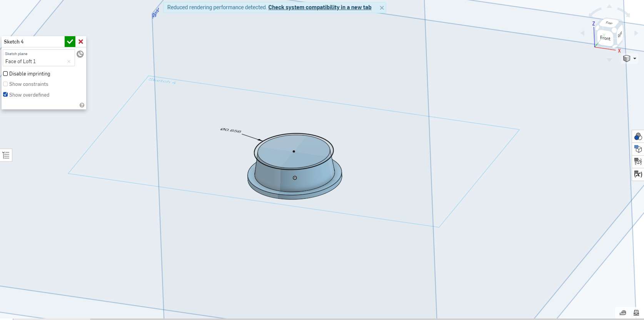Screen dimensions: 644x320
Task: Uncheck Show overdefined checkbox
Action: 5,94
